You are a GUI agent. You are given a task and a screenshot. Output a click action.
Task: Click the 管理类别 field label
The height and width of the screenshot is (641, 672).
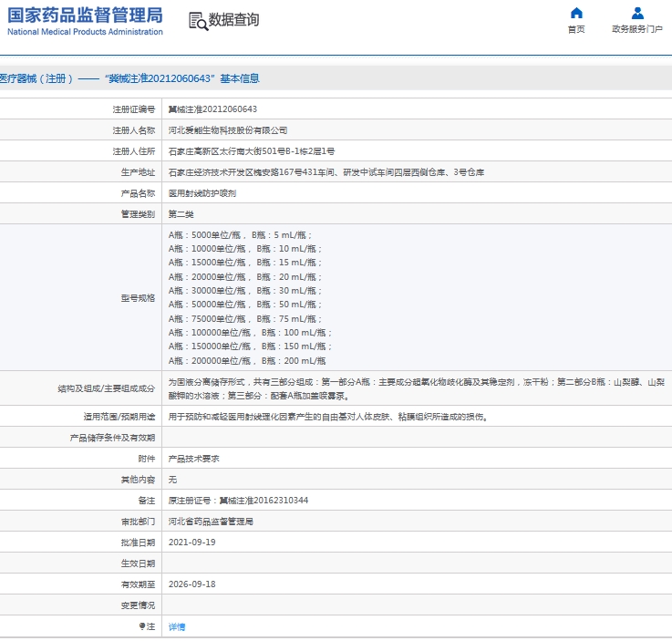[x=138, y=214]
